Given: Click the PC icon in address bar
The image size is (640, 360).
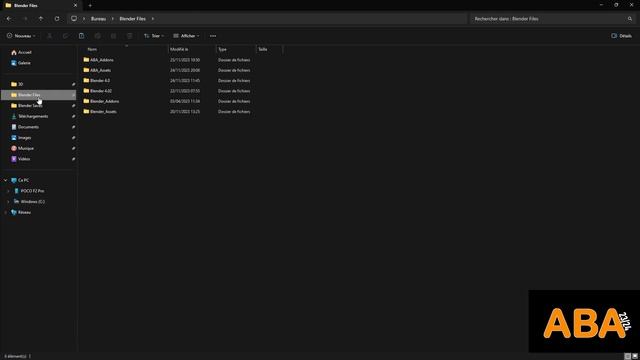Looking at the screenshot, I should point(74,19).
